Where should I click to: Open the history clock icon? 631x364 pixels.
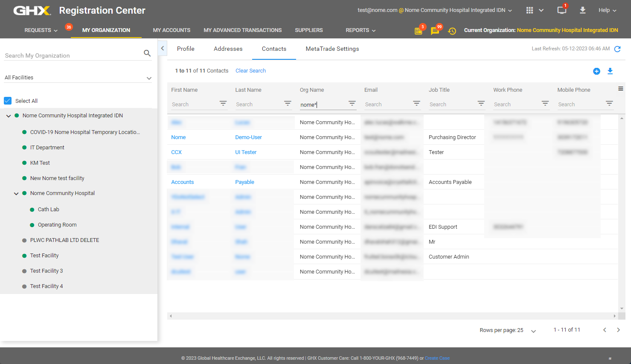452,31
